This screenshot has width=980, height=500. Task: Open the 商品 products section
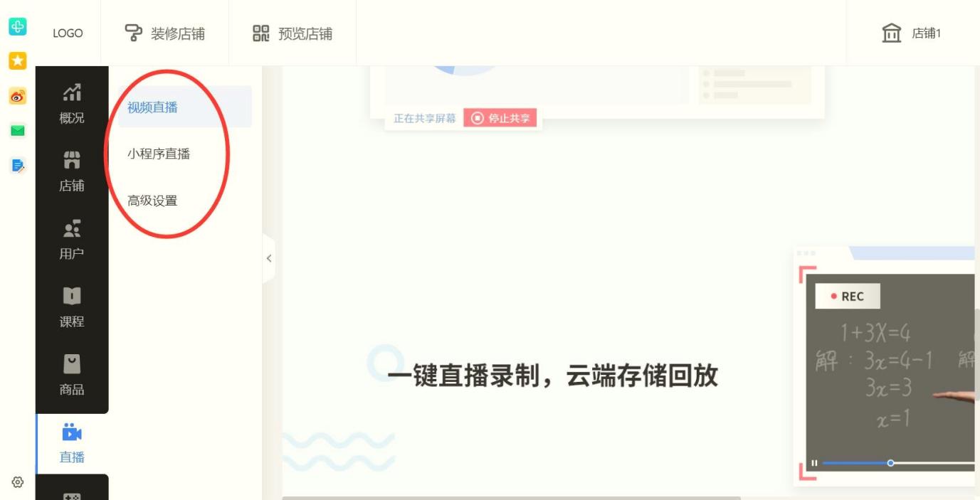[x=72, y=374]
